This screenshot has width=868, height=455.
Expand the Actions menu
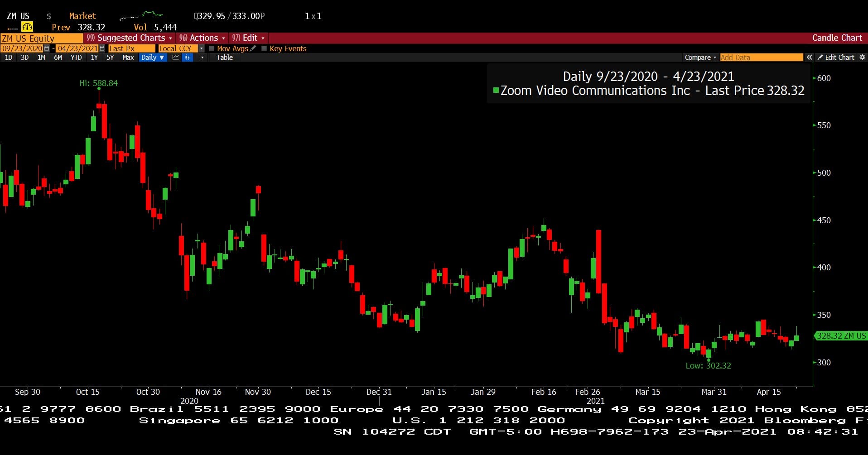[202, 38]
